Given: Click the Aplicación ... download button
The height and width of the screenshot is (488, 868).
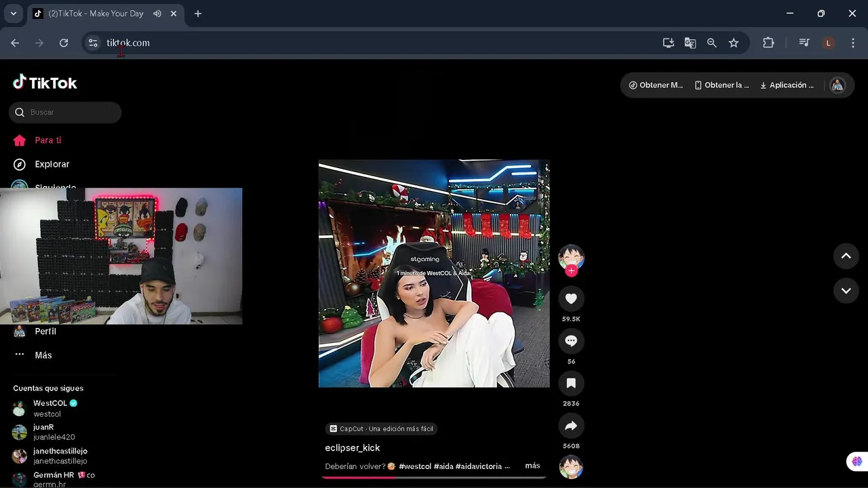Looking at the screenshot, I should point(787,85).
